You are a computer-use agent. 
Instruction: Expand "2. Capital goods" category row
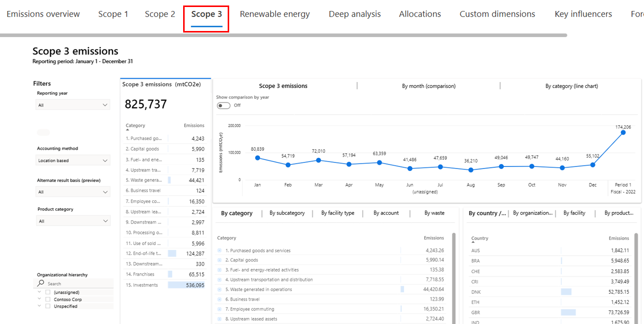(219, 259)
